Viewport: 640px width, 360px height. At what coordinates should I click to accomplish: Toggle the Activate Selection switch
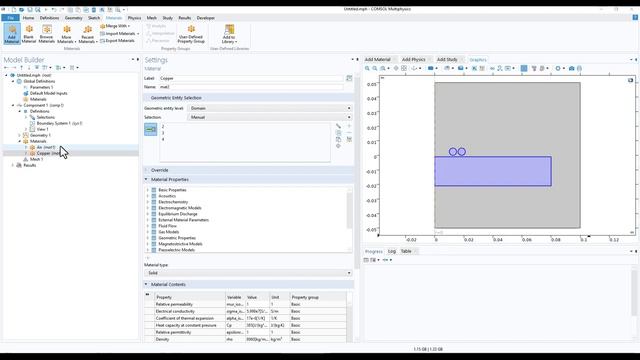[151, 129]
